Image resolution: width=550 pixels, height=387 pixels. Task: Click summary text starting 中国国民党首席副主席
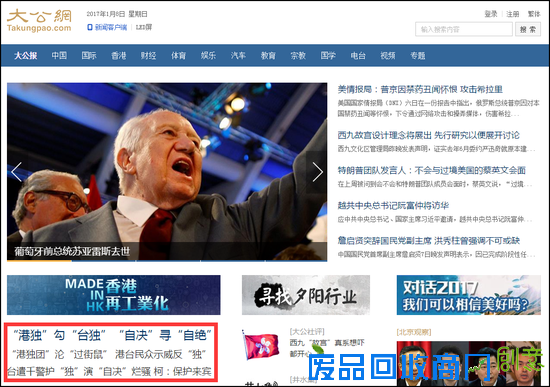click(x=436, y=254)
